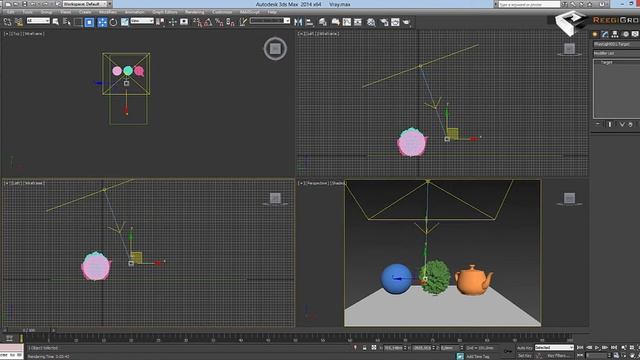This screenshot has width=640, height=360.
Task: Switch to the Display command panel
Action: [x=635, y=34]
